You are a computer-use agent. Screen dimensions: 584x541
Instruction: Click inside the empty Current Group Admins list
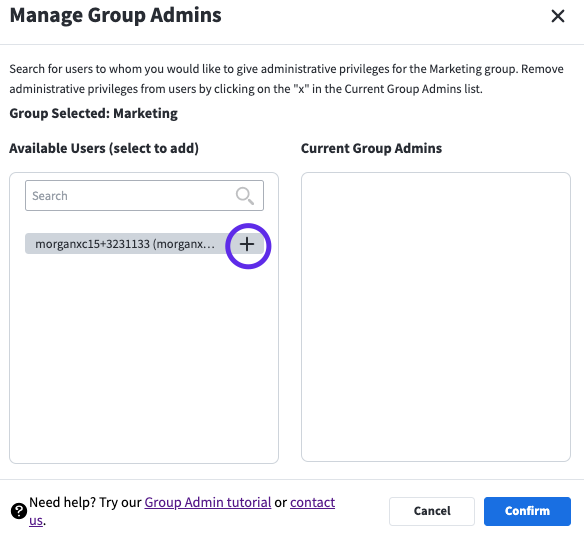[436, 317]
